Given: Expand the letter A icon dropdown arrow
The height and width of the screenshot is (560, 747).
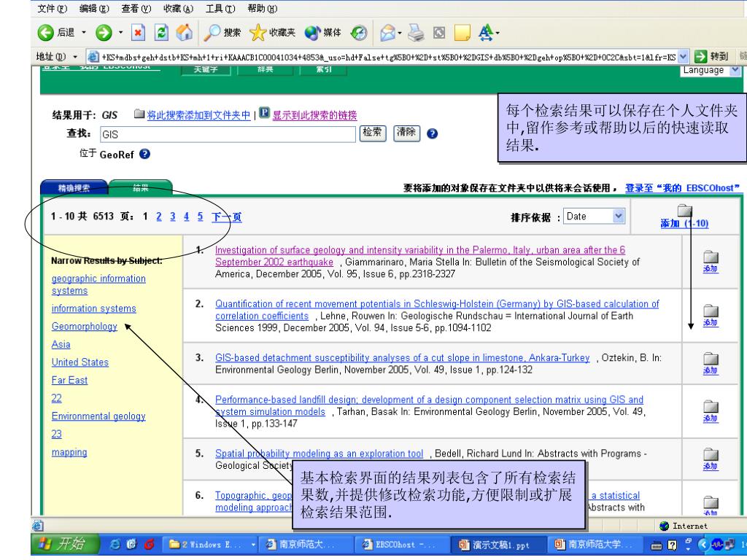Looking at the screenshot, I should 498,33.
